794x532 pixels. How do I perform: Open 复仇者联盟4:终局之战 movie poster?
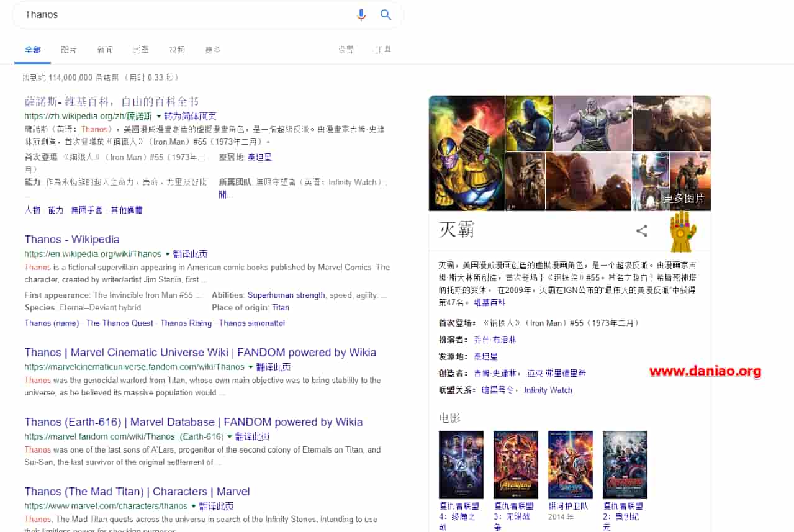(461, 465)
